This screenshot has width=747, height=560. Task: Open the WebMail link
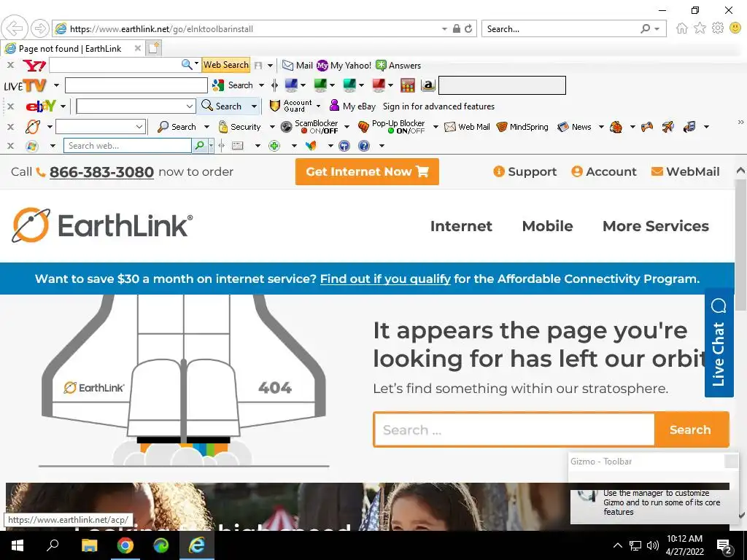click(685, 171)
